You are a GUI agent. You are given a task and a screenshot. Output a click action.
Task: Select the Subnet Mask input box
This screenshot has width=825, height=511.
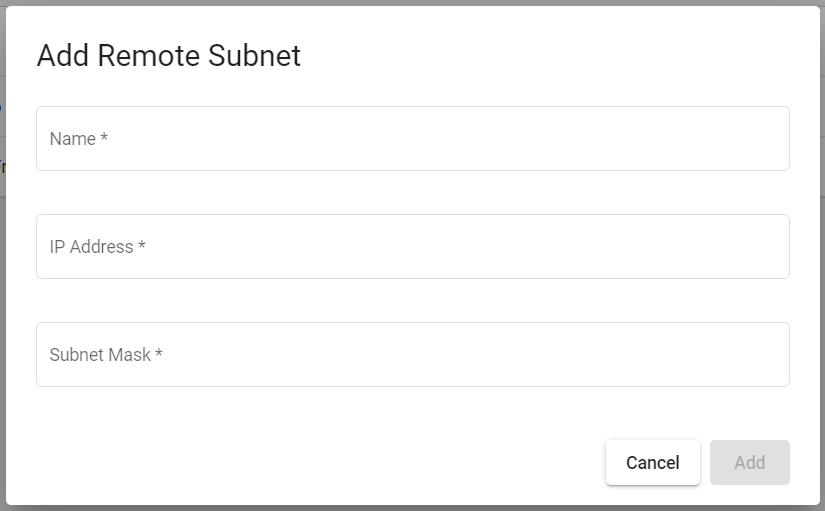click(x=412, y=355)
